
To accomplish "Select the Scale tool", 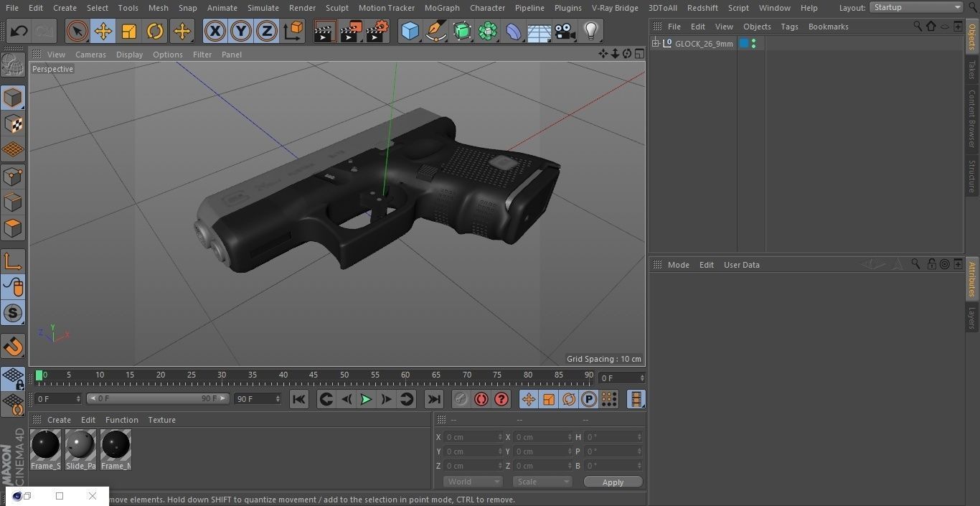I will click(x=129, y=32).
